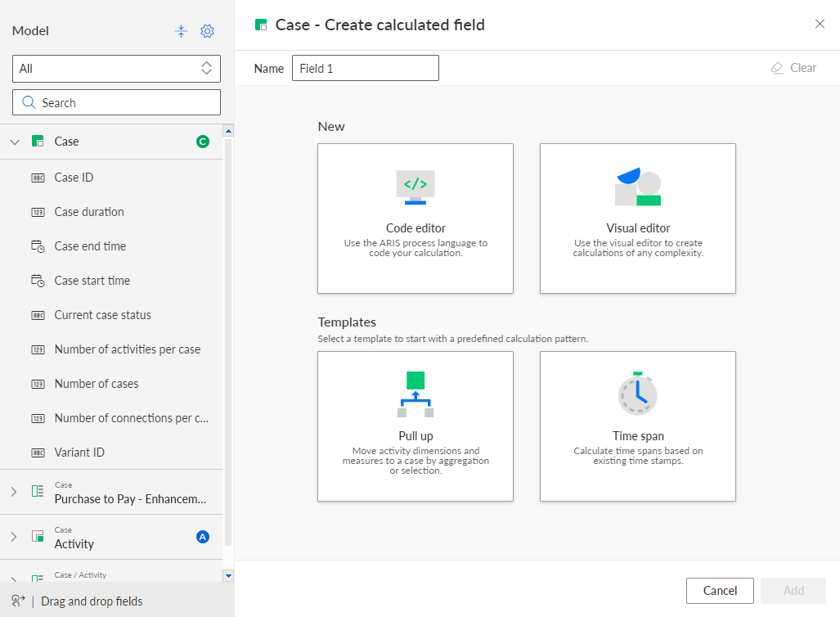This screenshot has height=617, width=840.
Task: Click the Add button
Action: pyautogui.click(x=793, y=591)
